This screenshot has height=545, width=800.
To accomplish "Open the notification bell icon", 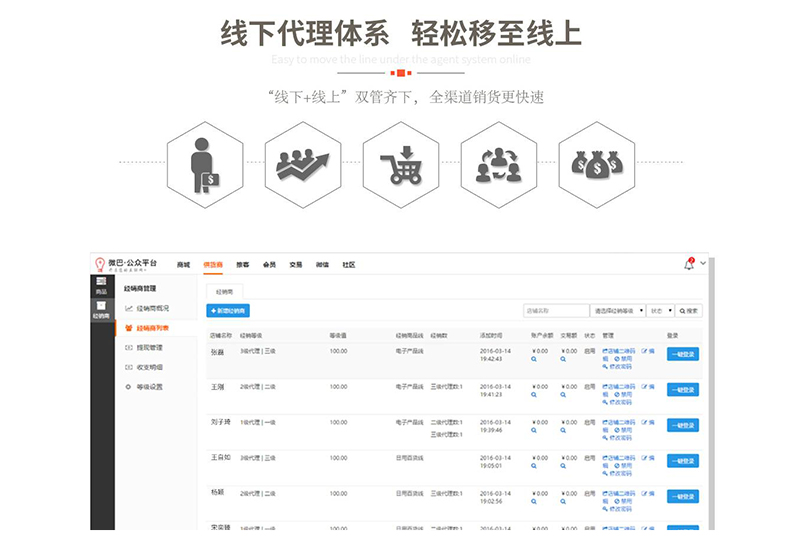I will point(689,264).
